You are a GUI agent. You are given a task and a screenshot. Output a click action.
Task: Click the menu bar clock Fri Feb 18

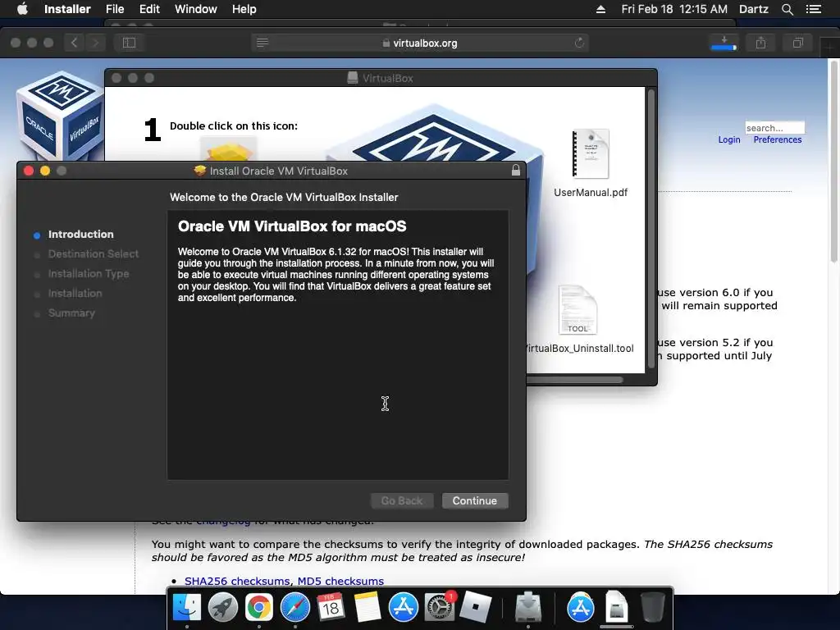[674, 9]
